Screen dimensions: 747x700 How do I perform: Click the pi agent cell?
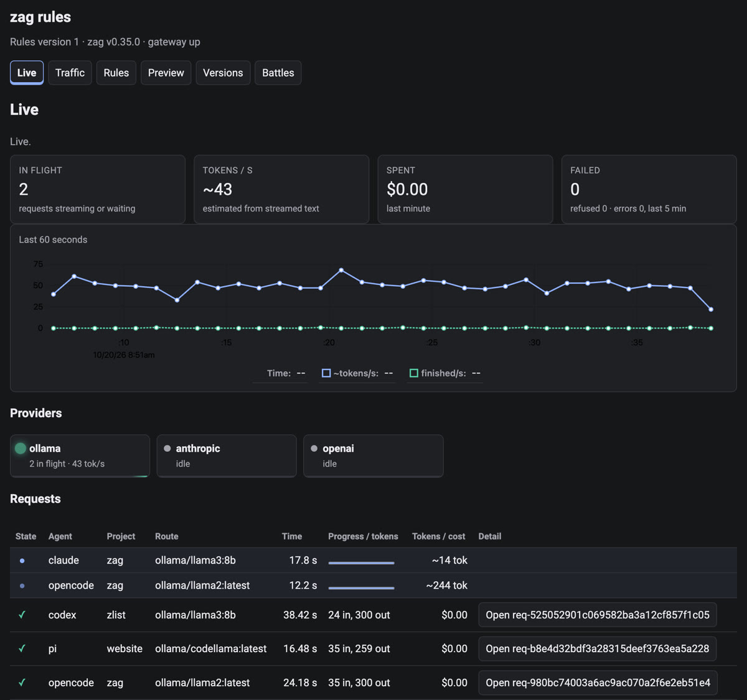click(52, 648)
